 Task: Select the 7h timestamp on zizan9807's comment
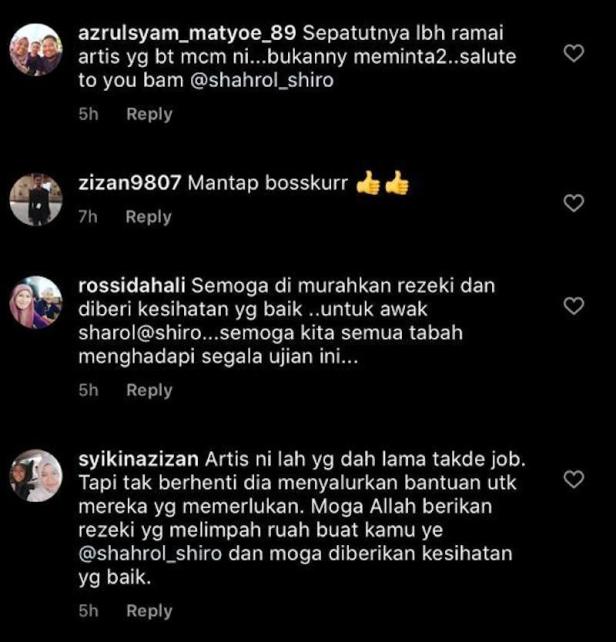pyautogui.click(x=88, y=217)
